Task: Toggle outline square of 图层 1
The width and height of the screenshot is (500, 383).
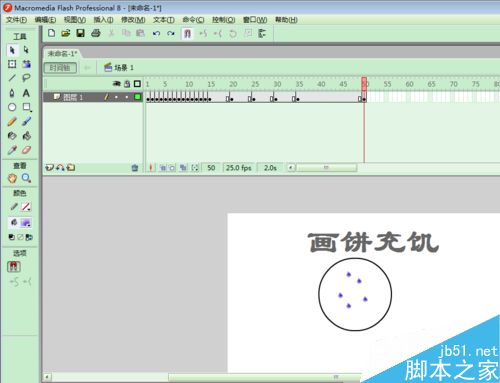Action: [x=137, y=97]
